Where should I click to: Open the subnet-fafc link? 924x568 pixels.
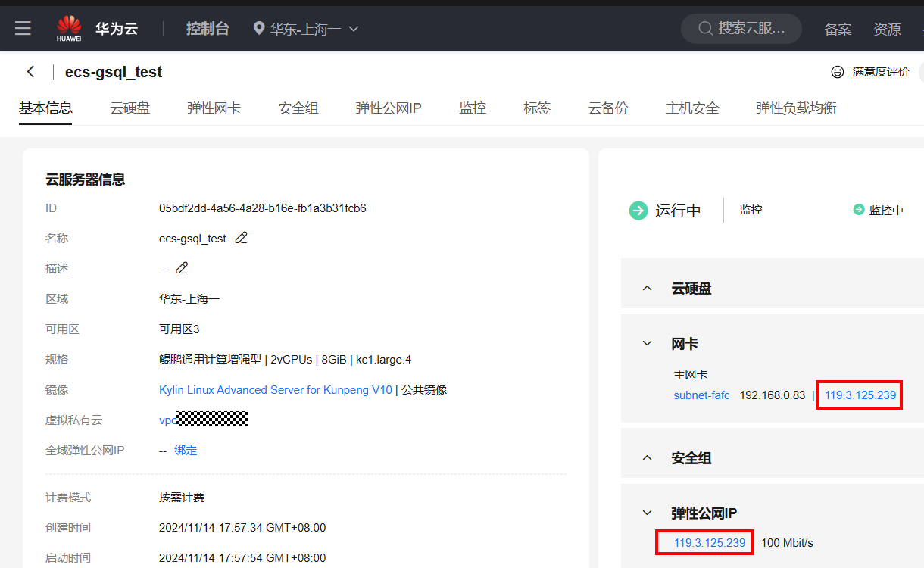click(701, 395)
